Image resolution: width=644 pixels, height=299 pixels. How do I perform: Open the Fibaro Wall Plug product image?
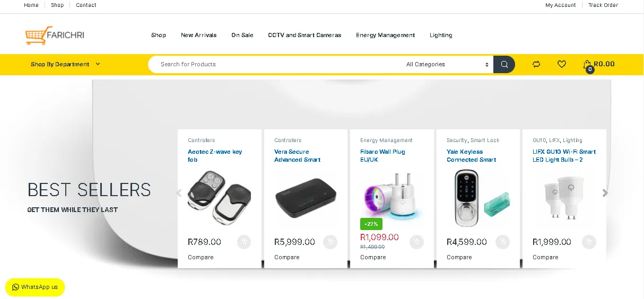[392, 195]
